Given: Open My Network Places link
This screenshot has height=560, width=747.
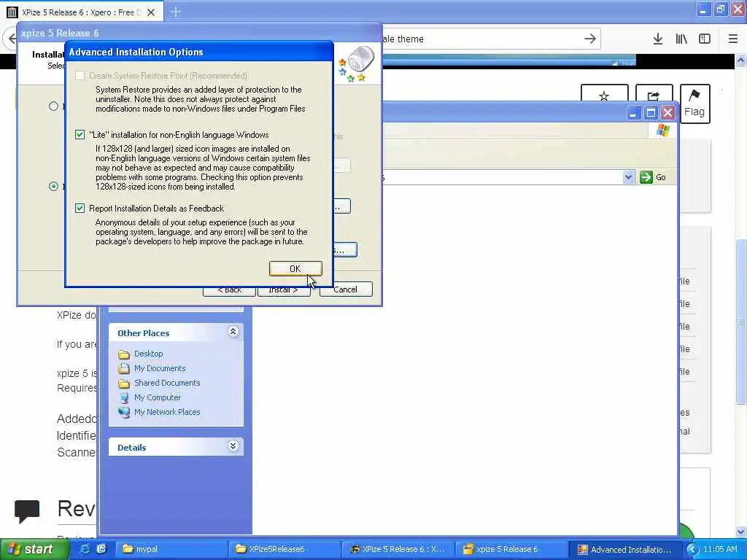Looking at the screenshot, I should [167, 412].
